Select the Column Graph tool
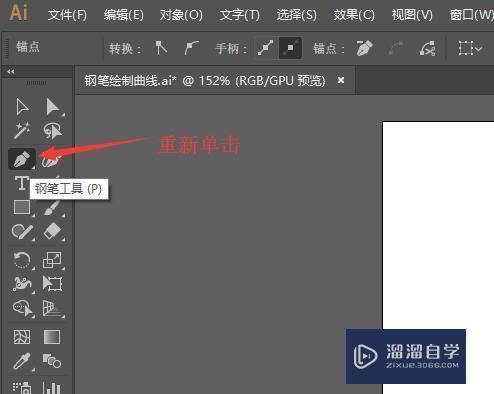The image size is (494, 394). pyautogui.click(x=52, y=387)
